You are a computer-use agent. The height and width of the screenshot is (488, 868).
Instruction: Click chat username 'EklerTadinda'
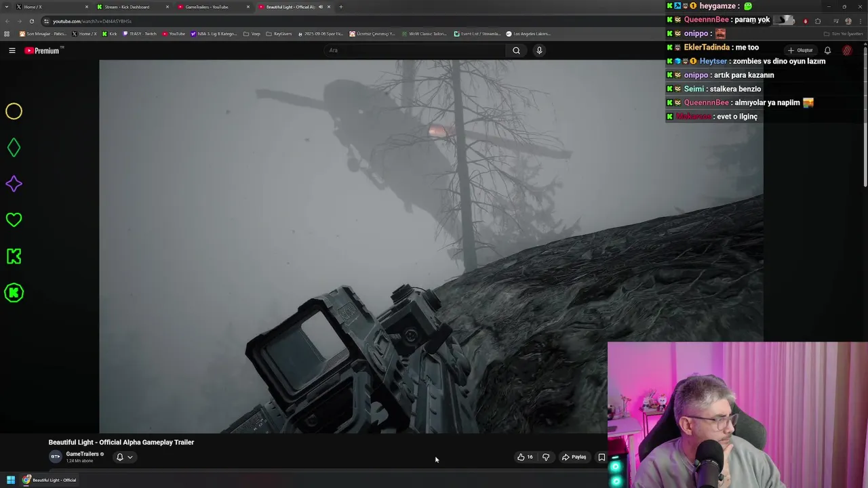pyautogui.click(x=707, y=47)
